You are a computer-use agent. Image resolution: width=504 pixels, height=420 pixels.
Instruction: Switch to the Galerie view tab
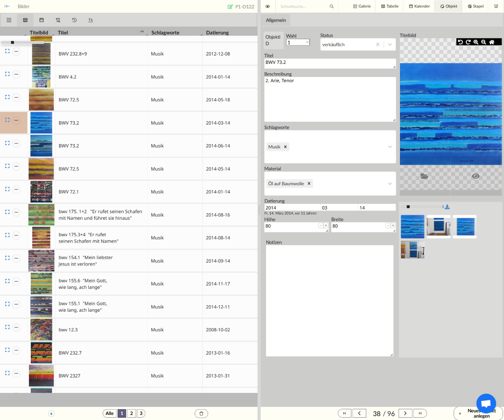click(x=362, y=7)
